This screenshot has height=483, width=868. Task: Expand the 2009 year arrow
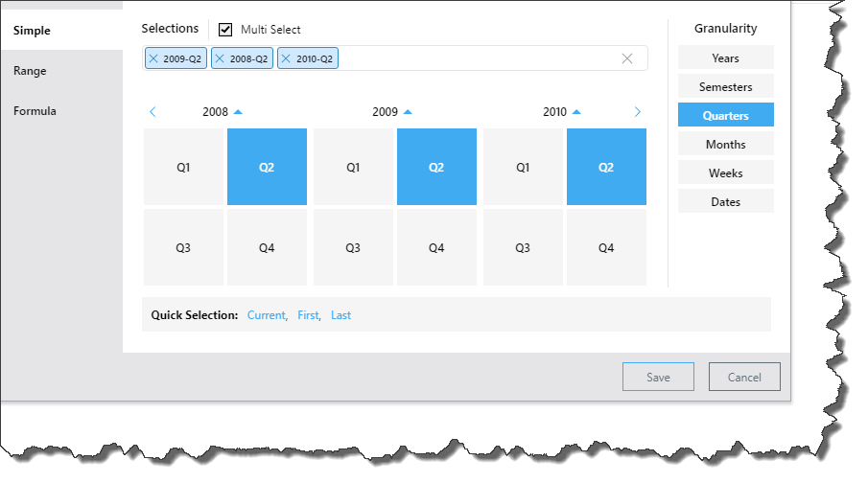pos(408,112)
